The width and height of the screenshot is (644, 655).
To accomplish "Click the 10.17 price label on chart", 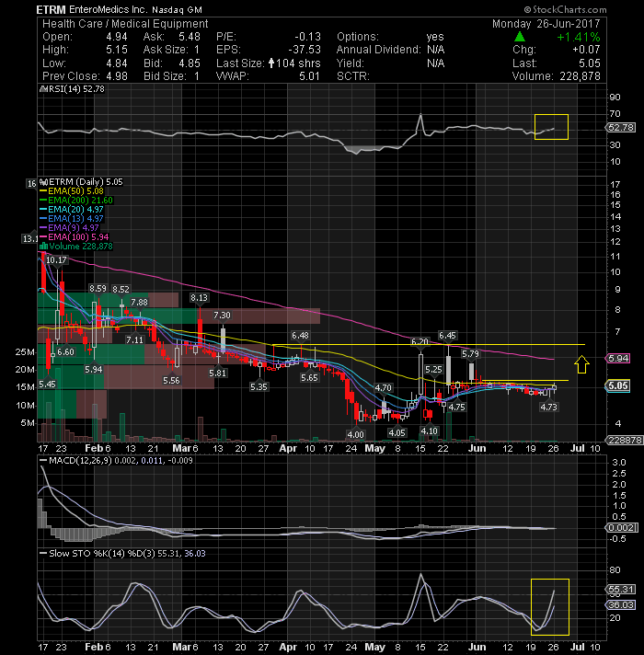I will coord(56,260).
